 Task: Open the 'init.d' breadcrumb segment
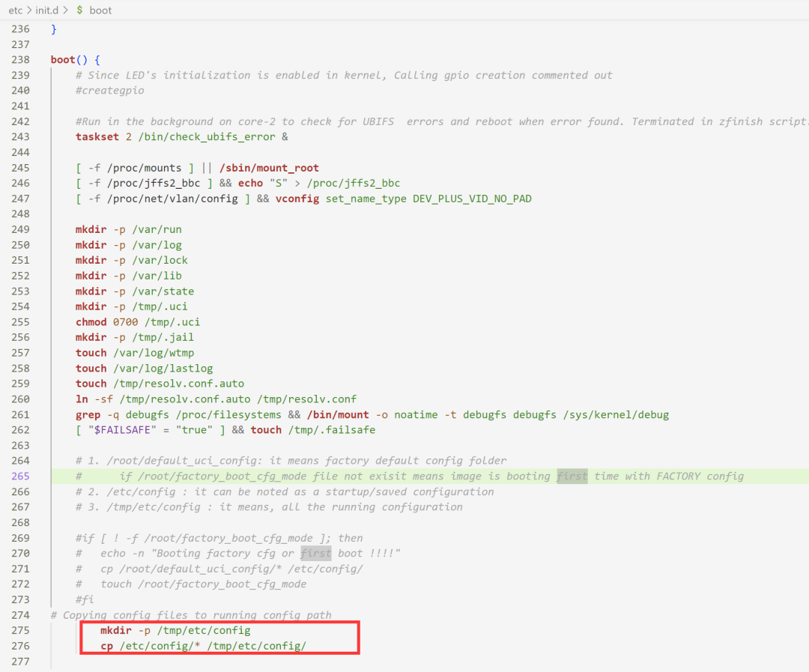[47, 10]
